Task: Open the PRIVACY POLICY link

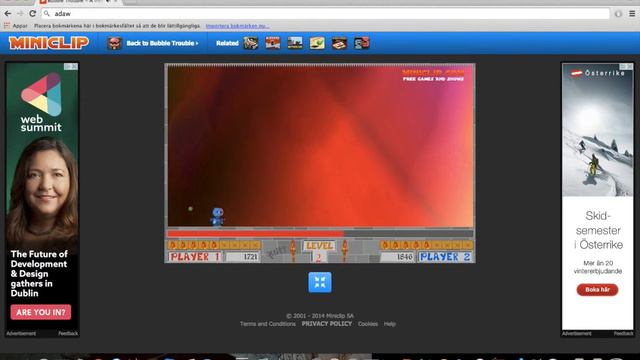Action: tap(327, 324)
